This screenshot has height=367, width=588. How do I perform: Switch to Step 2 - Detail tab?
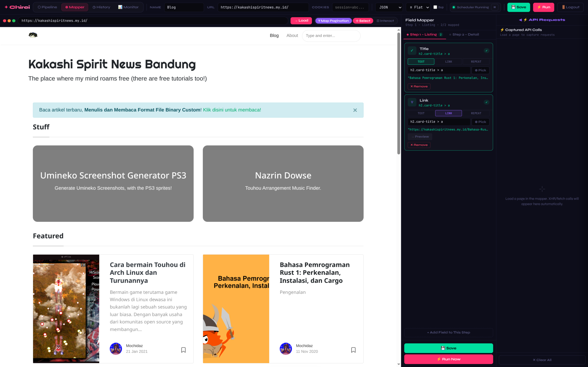465,34
